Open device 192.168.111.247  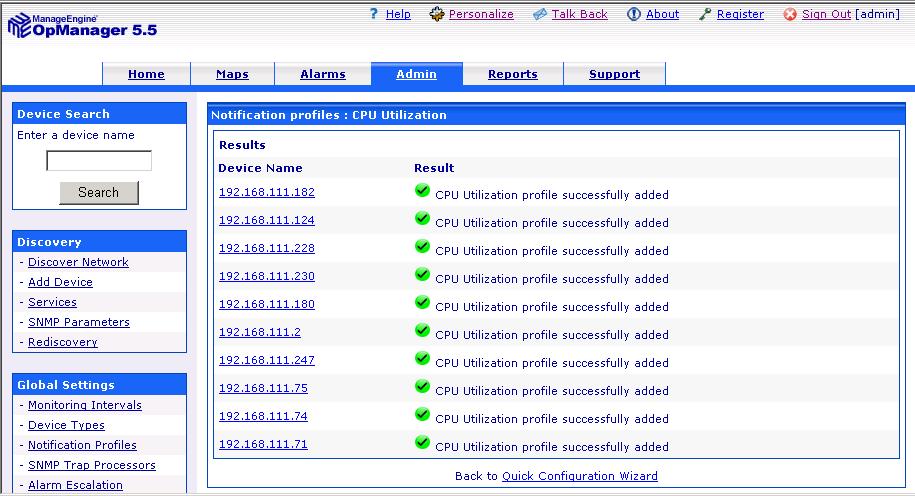pyautogui.click(x=267, y=360)
